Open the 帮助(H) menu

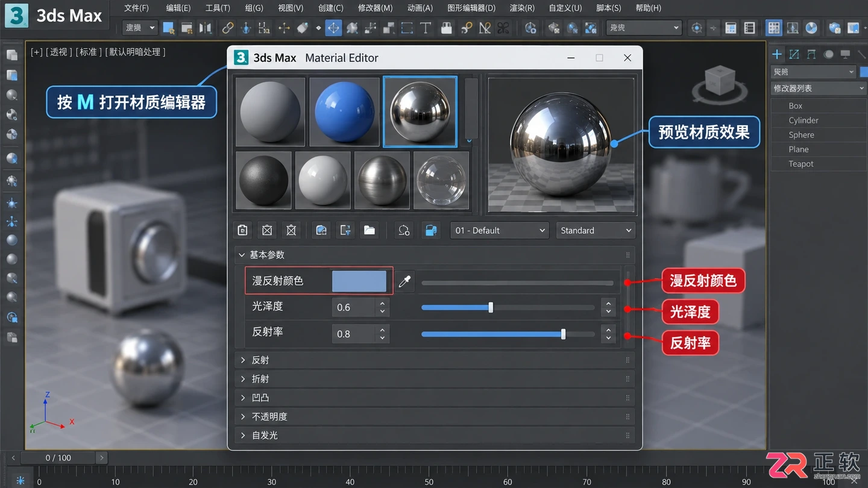(649, 8)
